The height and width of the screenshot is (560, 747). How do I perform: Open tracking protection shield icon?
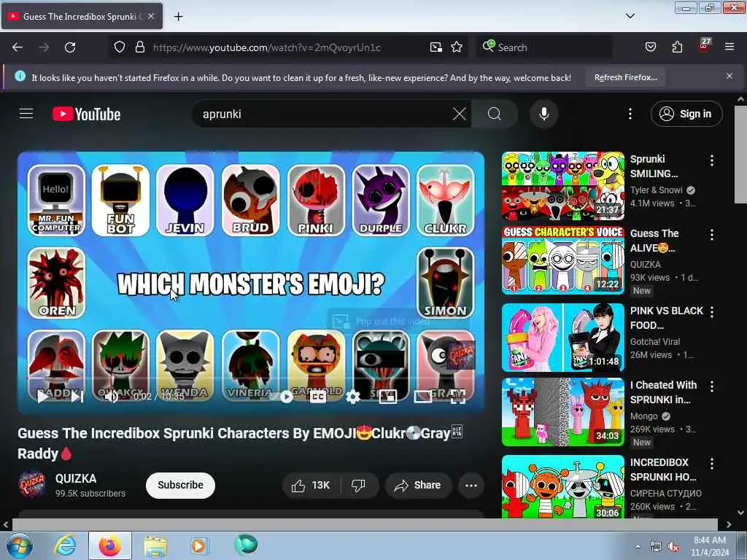(120, 47)
